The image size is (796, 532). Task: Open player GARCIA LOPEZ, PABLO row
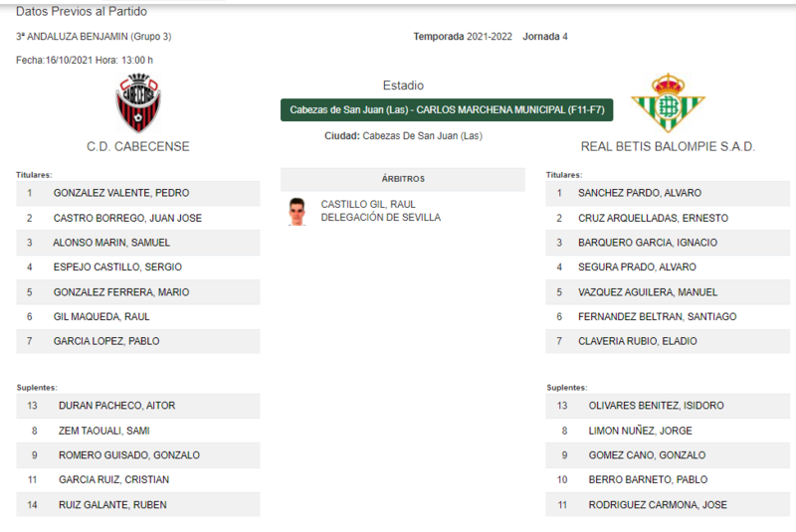(x=138, y=341)
